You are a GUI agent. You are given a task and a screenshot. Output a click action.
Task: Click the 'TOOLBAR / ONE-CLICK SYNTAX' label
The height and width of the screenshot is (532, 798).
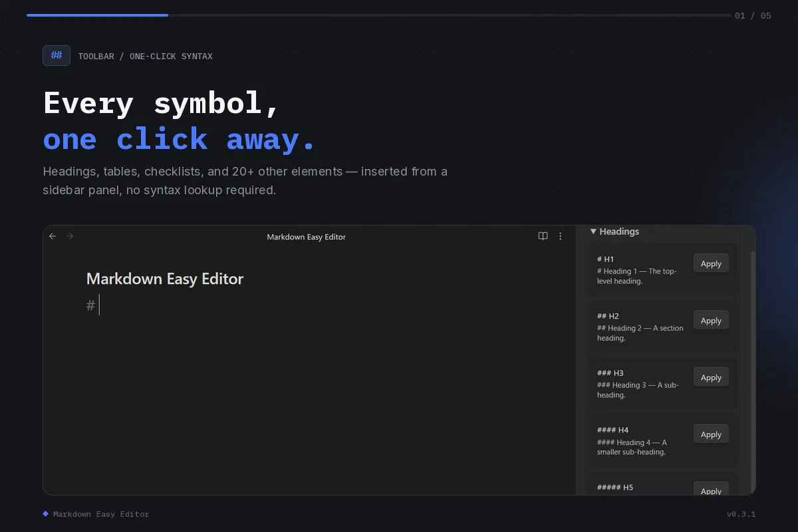tap(145, 57)
